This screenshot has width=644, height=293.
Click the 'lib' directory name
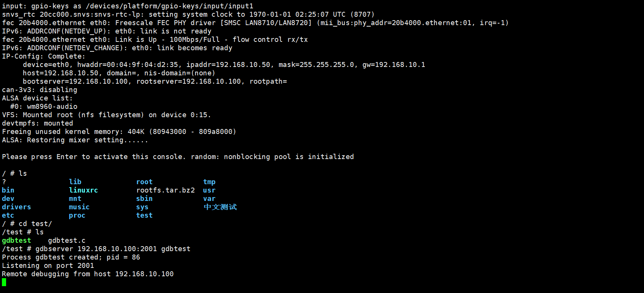75,182
